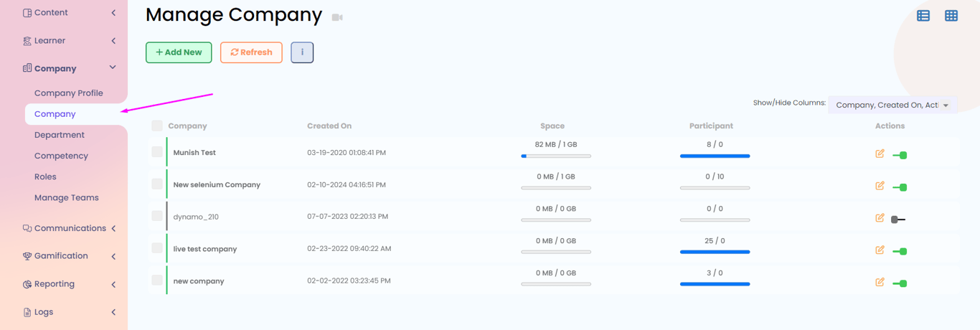Click the Logs document icon

pos(27,312)
